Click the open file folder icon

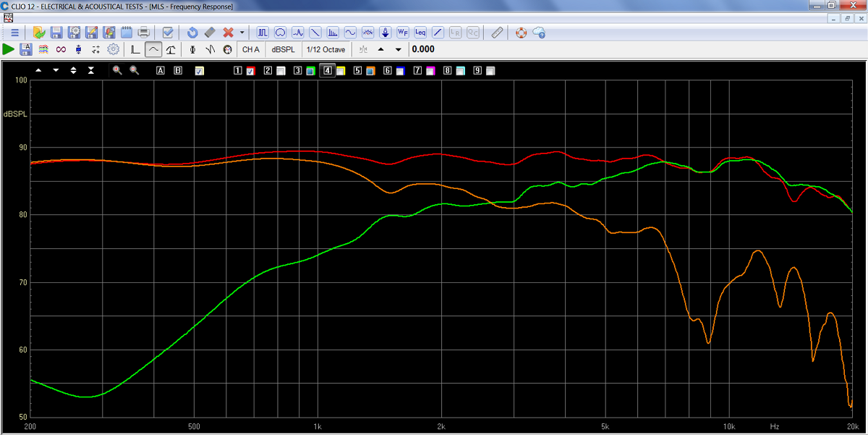click(39, 33)
